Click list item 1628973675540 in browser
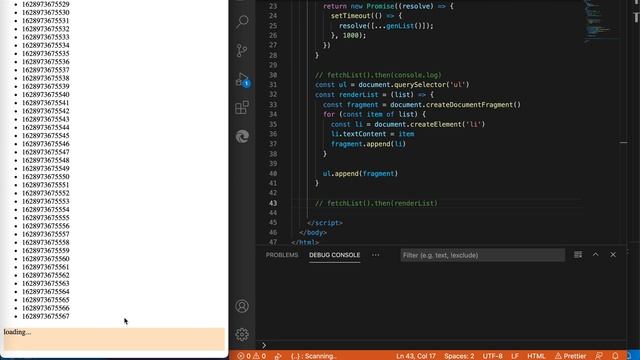This screenshot has width=640, height=360. point(45,94)
